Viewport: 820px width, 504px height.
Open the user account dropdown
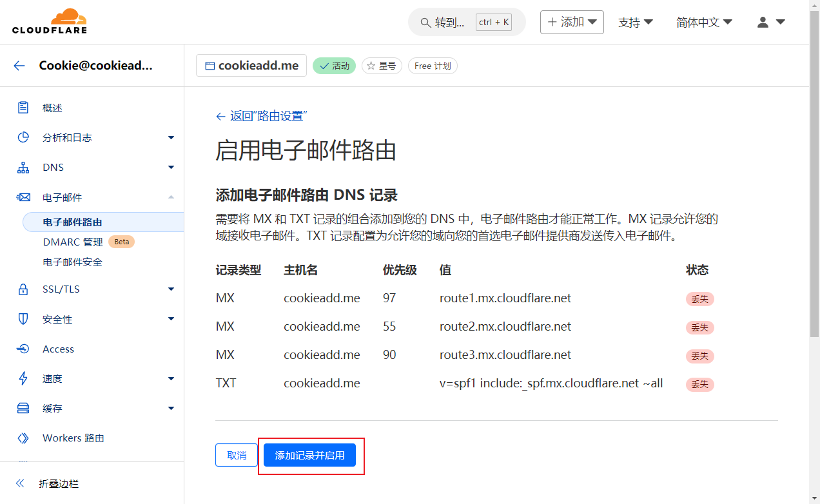point(770,22)
